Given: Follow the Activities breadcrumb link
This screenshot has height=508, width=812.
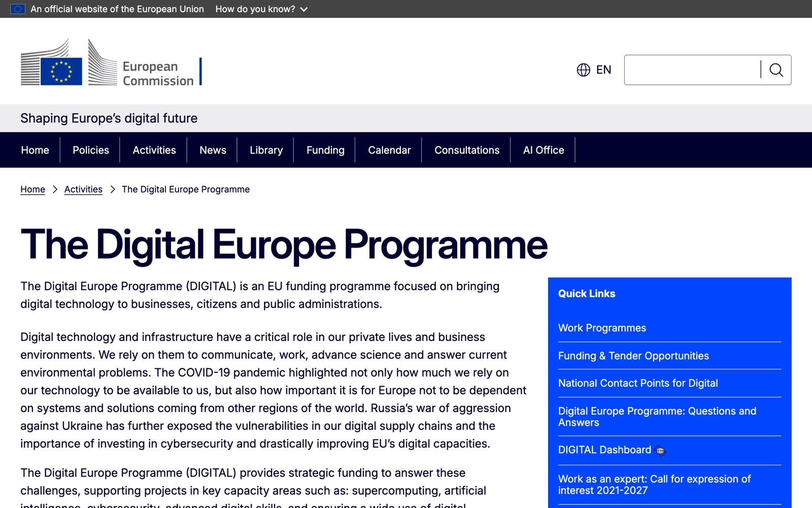Looking at the screenshot, I should (83, 189).
